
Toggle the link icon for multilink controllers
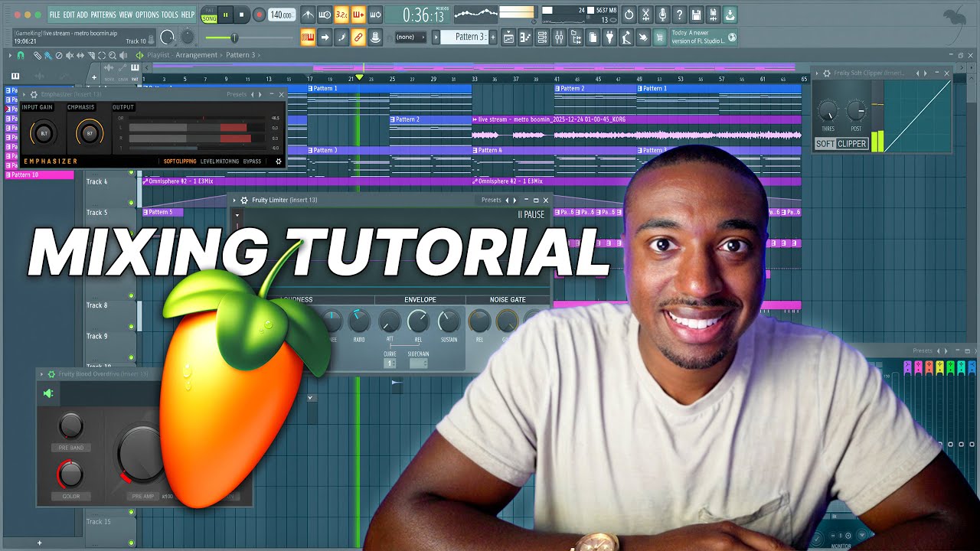click(x=358, y=37)
